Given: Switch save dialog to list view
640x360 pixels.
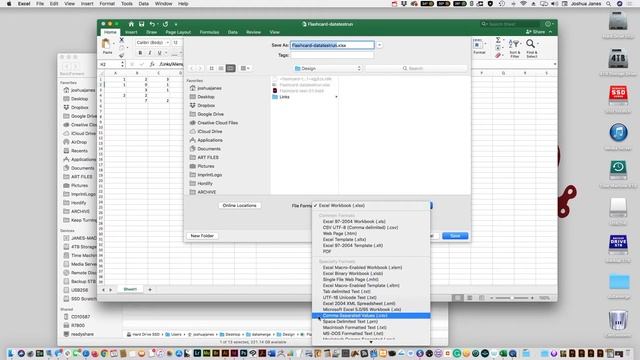Looking at the screenshot, I should (221, 68).
